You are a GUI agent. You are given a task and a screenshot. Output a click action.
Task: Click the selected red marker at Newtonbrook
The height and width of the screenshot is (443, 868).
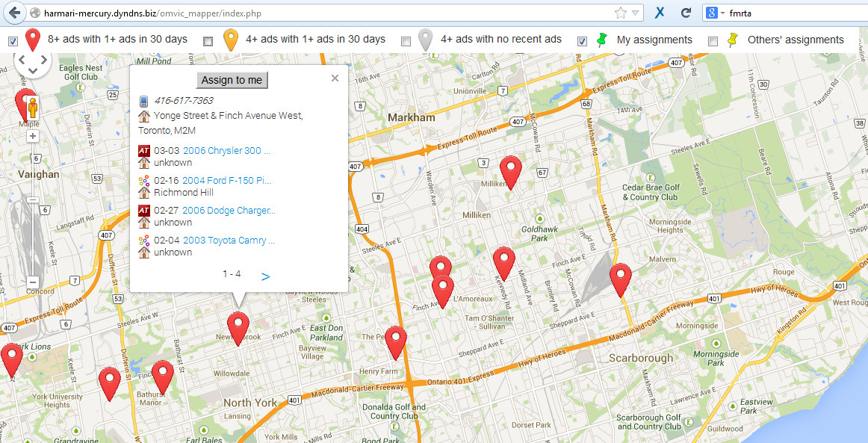pos(238,329)
